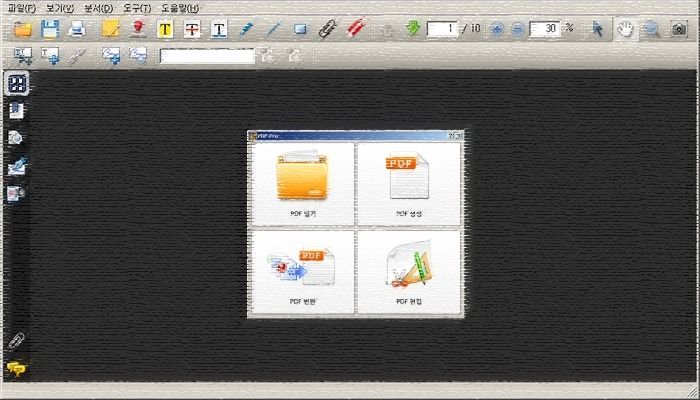Open the 도구(T) menu

[x=137, y=8]
